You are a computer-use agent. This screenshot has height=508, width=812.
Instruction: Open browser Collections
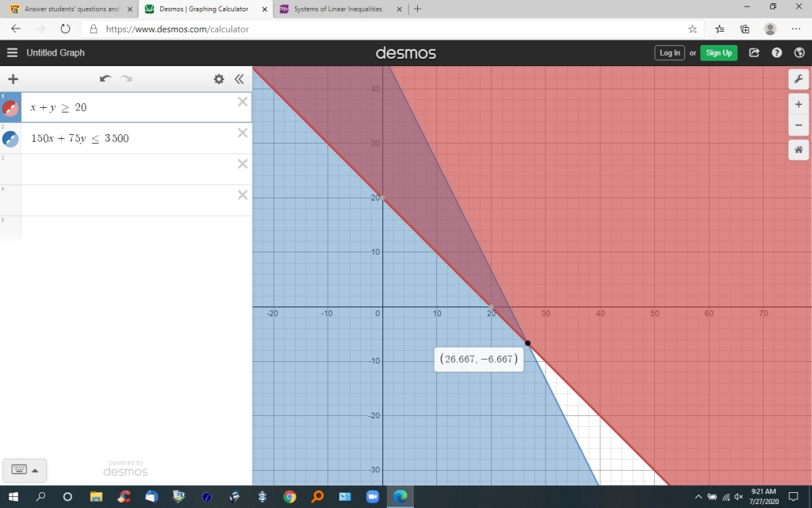point(745,29)
